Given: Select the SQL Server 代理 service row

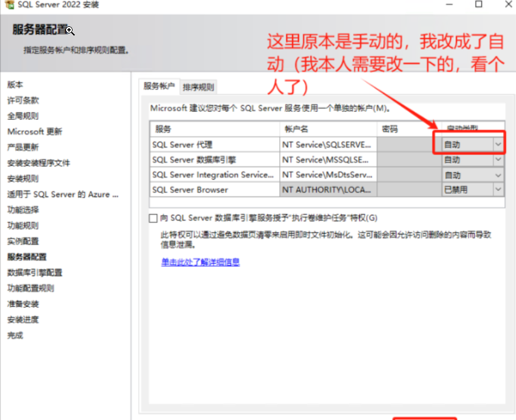Looking at the screenshot, I should click(x=214, y=144).
